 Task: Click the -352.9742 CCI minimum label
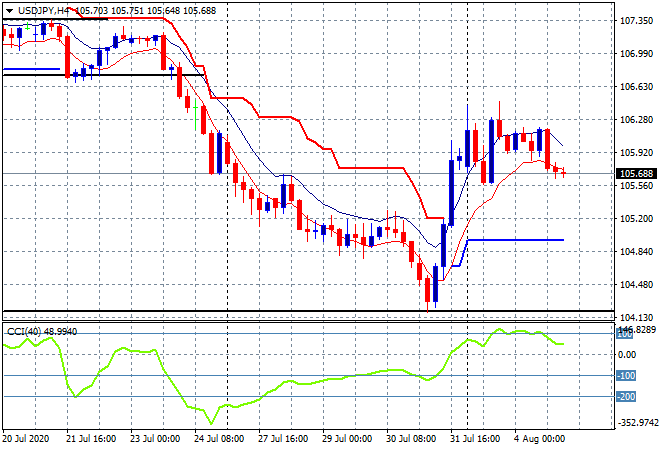pyautogui.click(x=637, y=423)
